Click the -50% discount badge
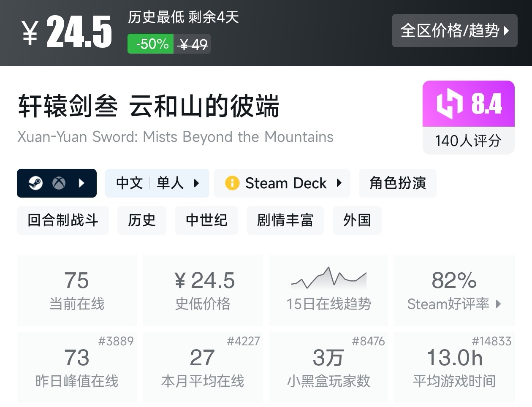 [x=150, y=43]
